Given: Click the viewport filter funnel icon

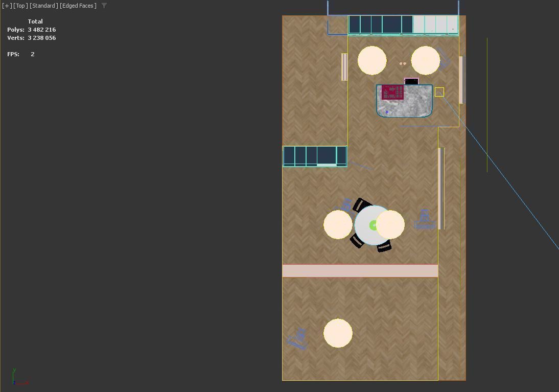Looking at the screenshot, I should coord(104,6).
